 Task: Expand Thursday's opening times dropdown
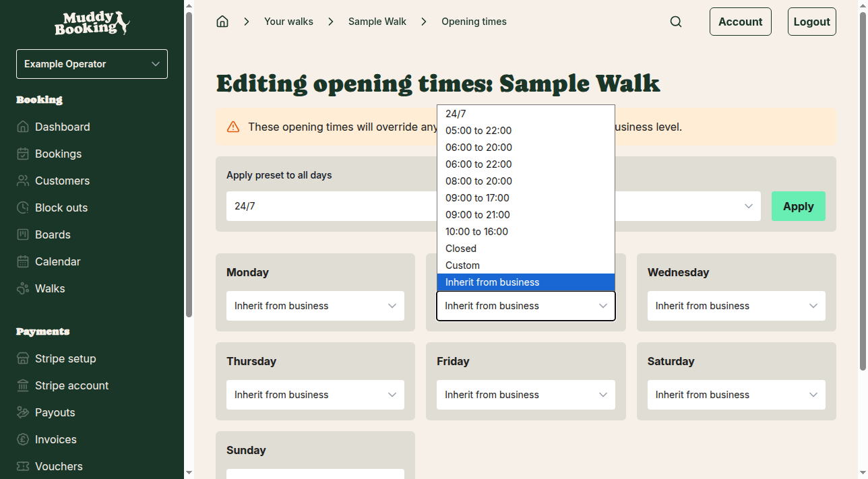[315, 395]
